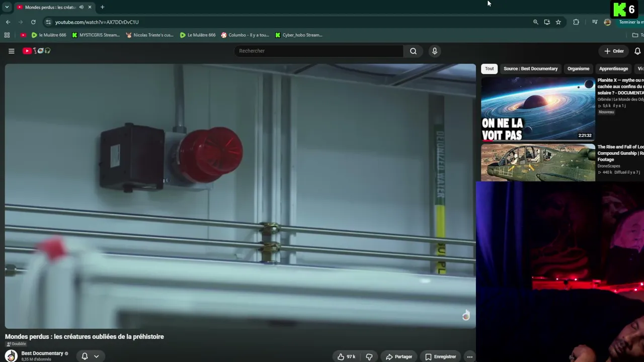Click the install app icon in address bar
The height and width of the screenshot is (362, 644).
click(547, 22)
